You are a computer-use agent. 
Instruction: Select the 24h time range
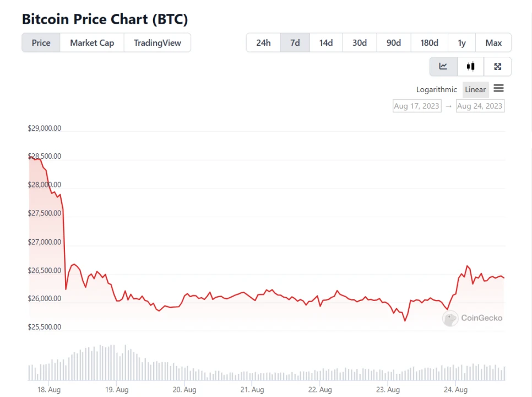263,43
